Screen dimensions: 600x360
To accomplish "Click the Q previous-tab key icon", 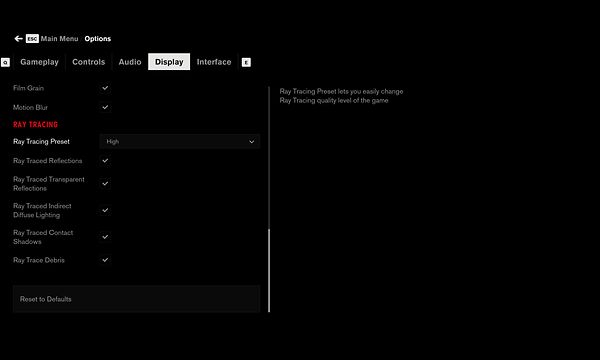I will click(5, 62).
